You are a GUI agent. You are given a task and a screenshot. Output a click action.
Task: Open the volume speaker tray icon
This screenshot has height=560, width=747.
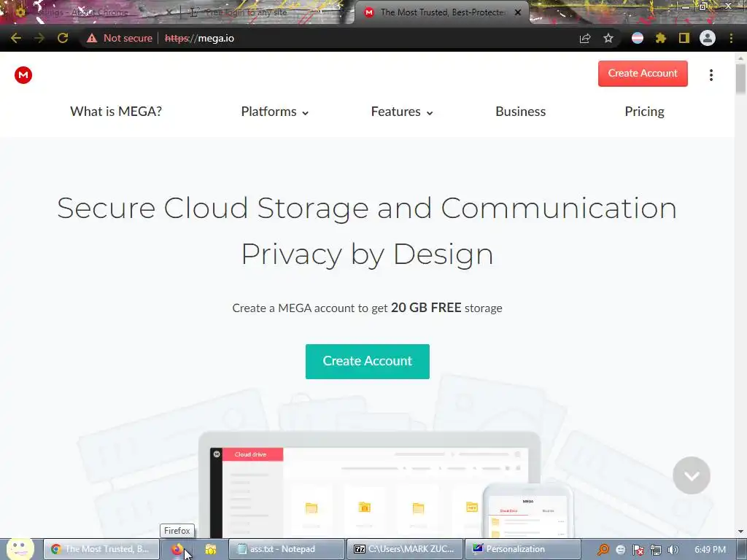(x=673, y=550)
